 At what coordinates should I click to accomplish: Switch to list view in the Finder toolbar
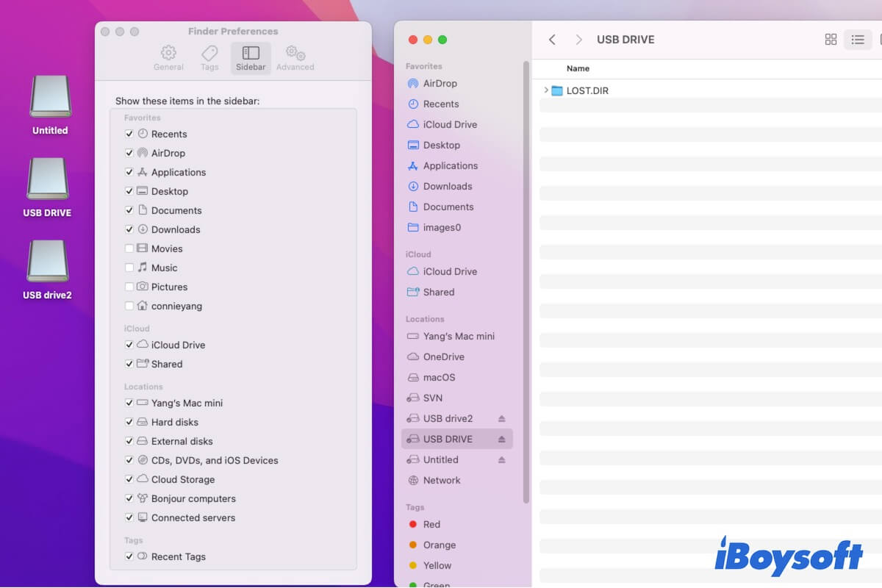(x=858, y=40)
